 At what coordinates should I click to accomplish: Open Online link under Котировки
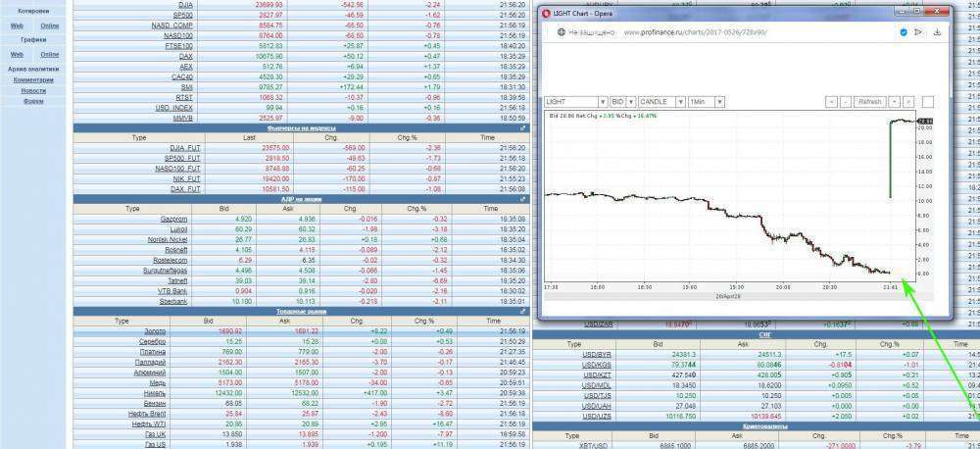49,25
